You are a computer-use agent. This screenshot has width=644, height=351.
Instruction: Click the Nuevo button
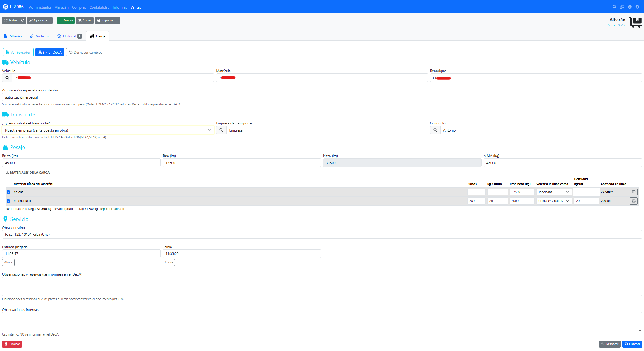coord(66,20)
